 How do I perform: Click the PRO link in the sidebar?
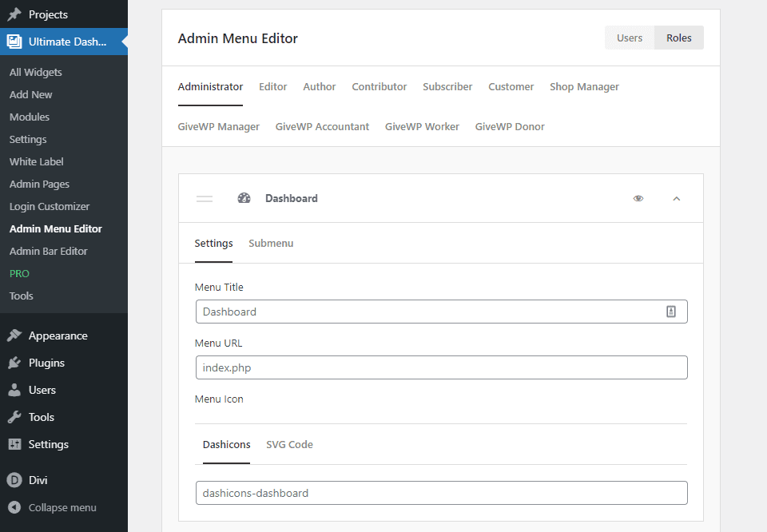18,273
